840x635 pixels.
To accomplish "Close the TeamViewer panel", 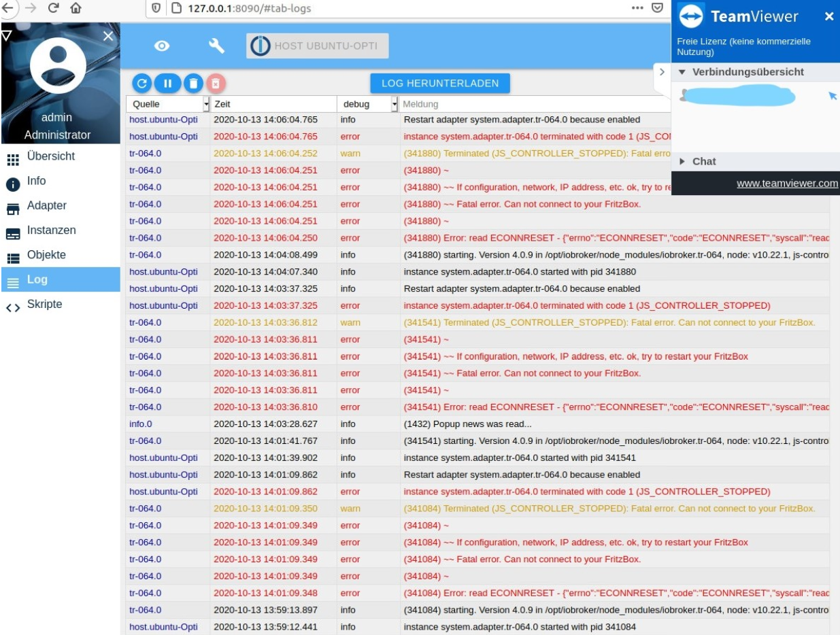I will coord(828,16).
